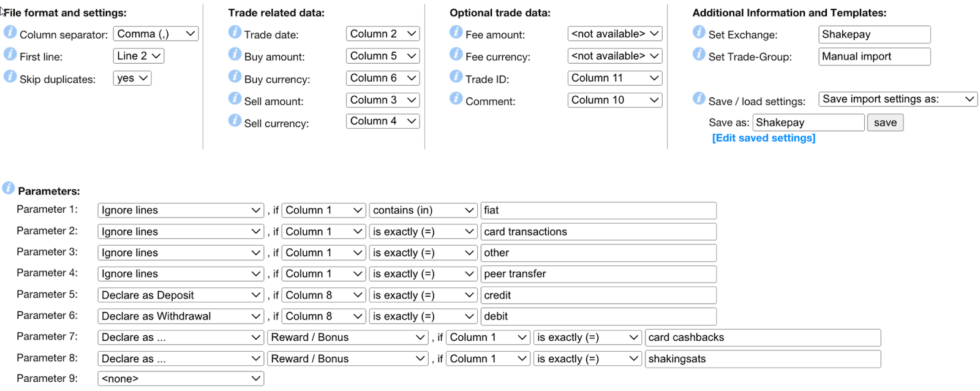Click the peer transfer value field
Screen dimensions: 980x391
pos(598,274)
